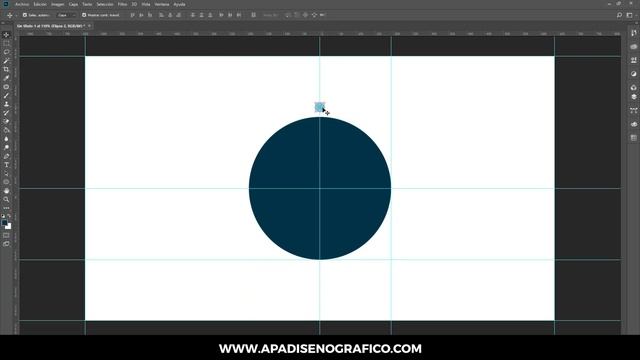Image resolution: width=640 pixels, height=360 pixels.
Task: Select the Path Selection tool
Action: pos(6,173)
